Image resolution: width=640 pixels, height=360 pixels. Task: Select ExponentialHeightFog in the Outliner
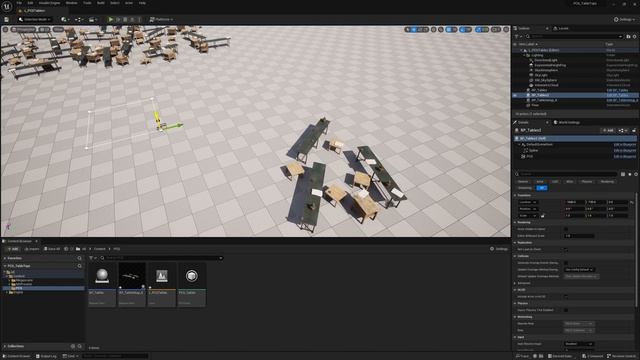point(550,65)
